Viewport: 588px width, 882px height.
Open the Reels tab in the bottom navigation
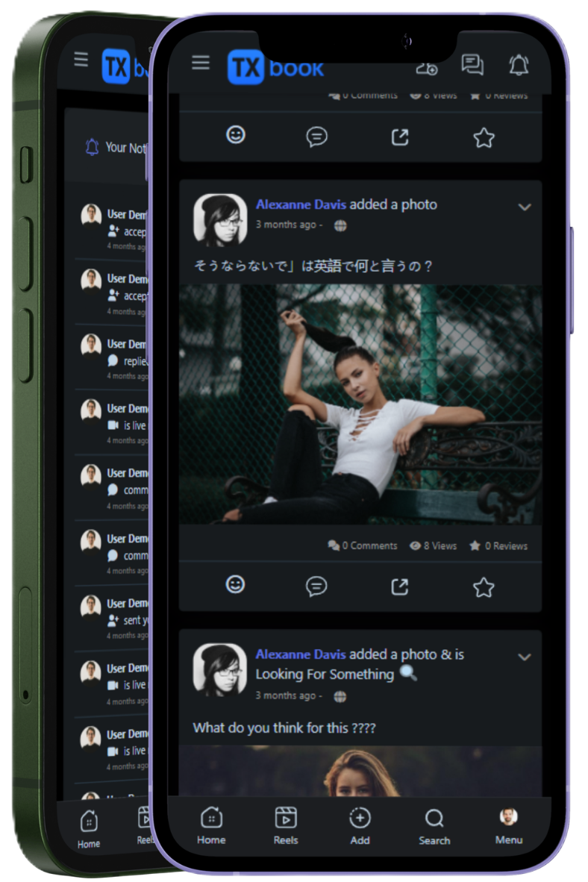coord(286,826)
